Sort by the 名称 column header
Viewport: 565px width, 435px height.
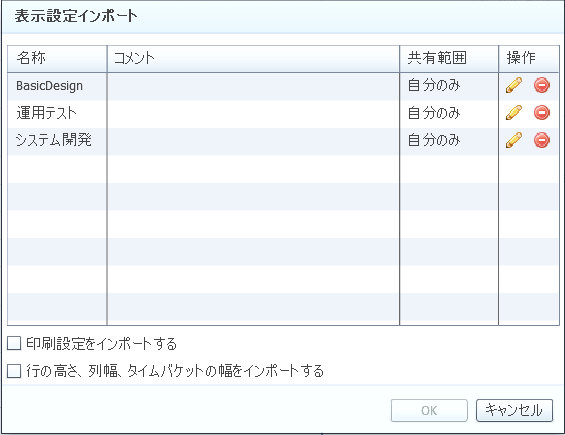coord(57,59)
